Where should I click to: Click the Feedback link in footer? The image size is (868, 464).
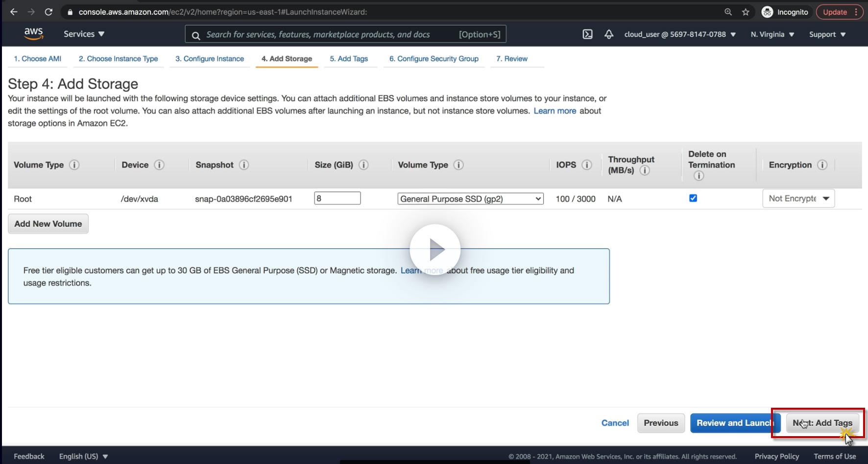(x=29, y=456)
